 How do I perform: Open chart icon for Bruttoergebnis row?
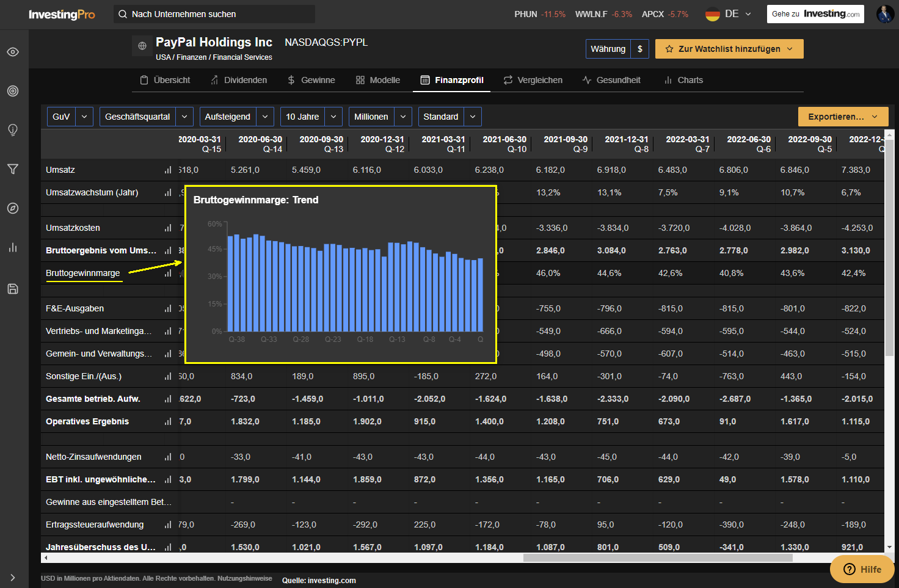pos(168,250)
